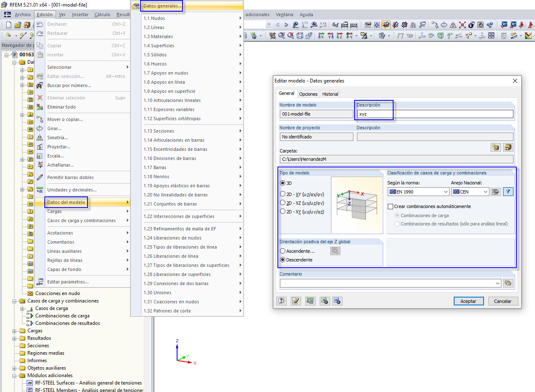Open the Según la norma EN 1990 dropdown
The height and width of the screenshot is (392, 535).
418,192
